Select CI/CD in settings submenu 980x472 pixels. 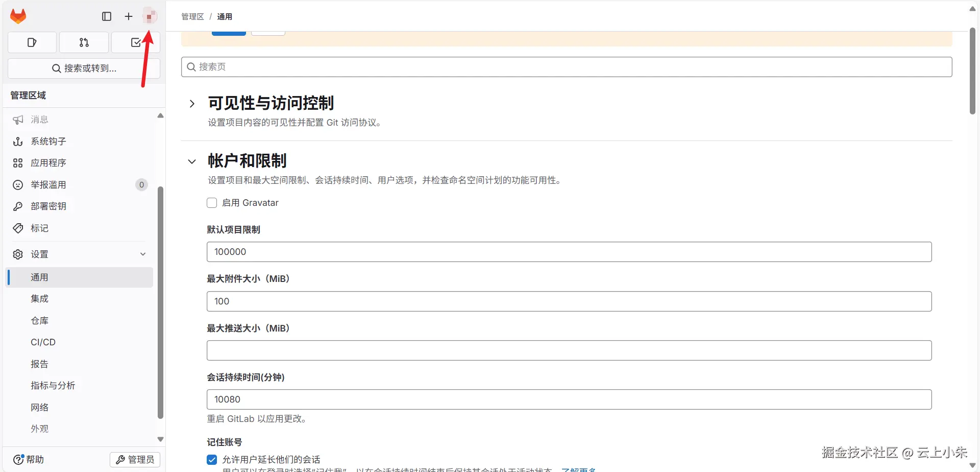pos(80,342)
